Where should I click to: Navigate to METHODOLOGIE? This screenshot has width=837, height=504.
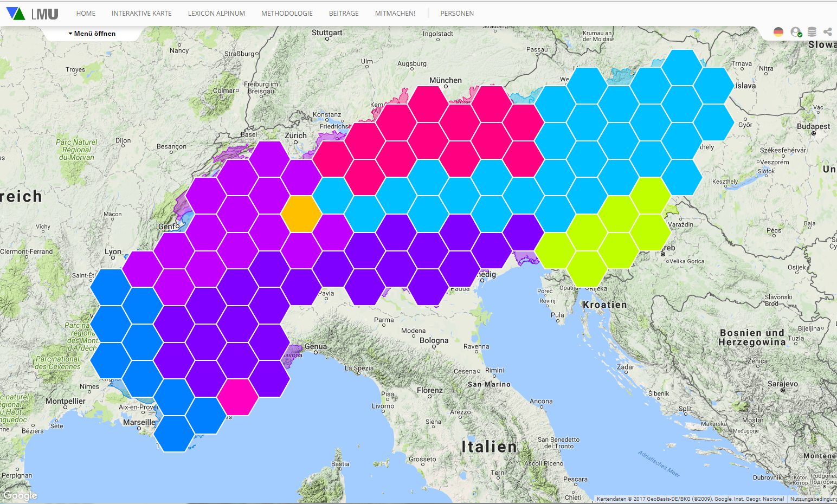[287, 14]
